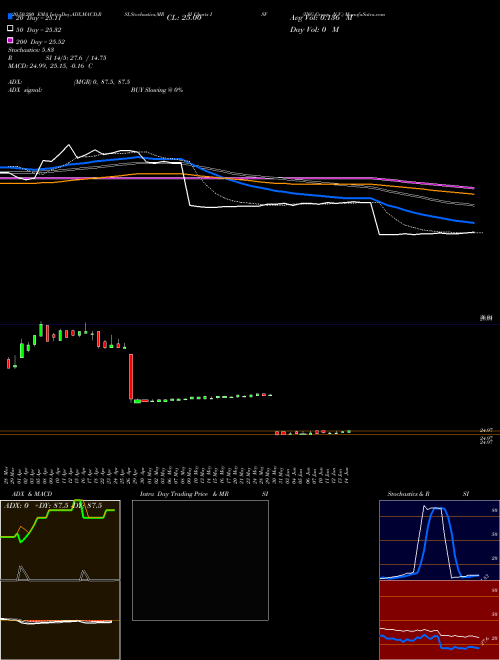Screen dimensions: 500x660
Task: Click the 'Stochastics: 5.83' reading
Action: pos(31,50)
